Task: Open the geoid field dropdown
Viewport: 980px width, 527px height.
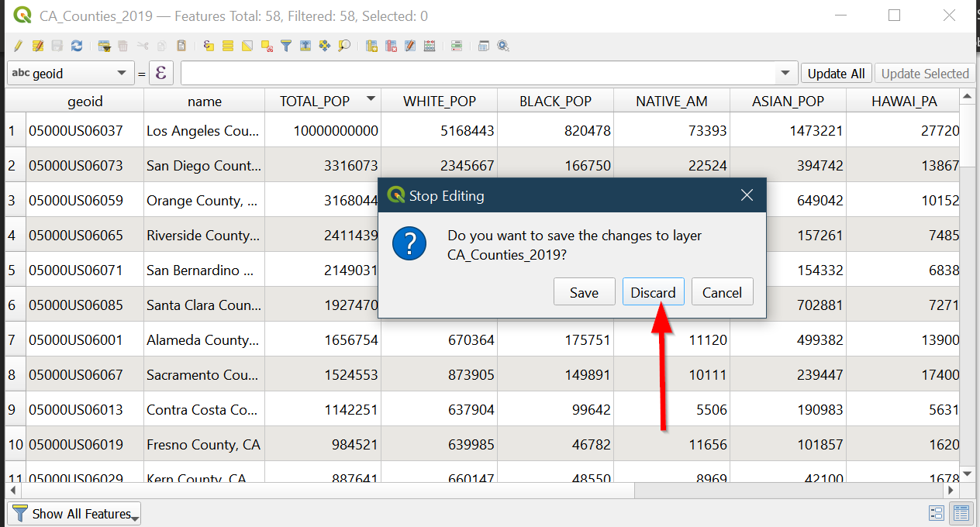Action: tap(70, 74)
